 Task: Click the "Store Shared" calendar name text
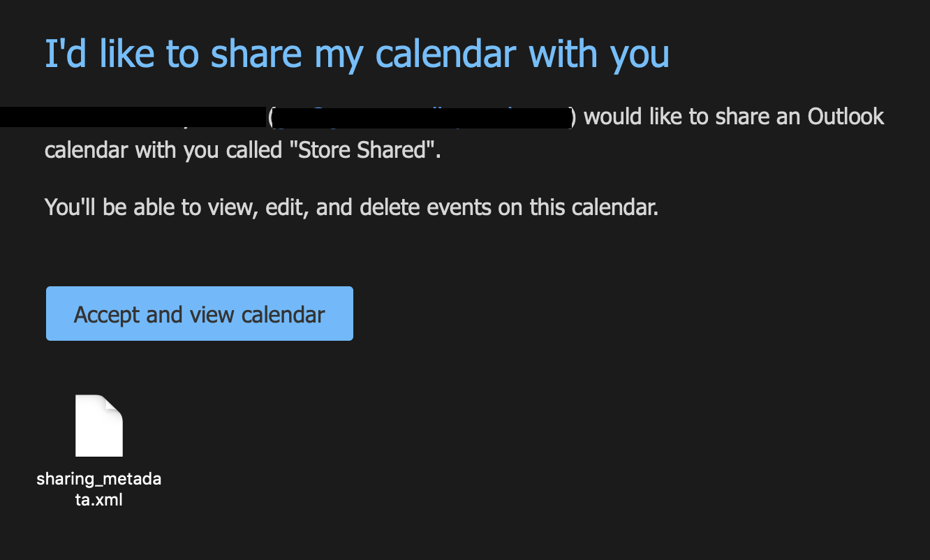pos(362,150)
